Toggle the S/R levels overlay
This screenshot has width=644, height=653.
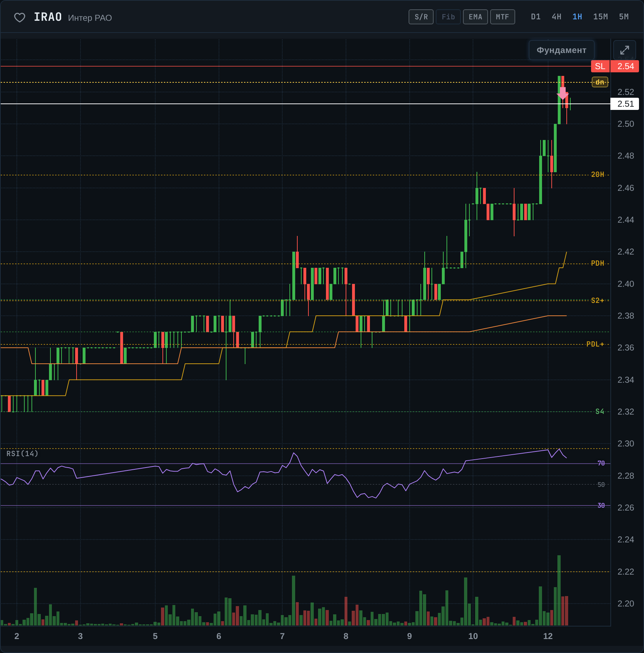pos(421,17)
